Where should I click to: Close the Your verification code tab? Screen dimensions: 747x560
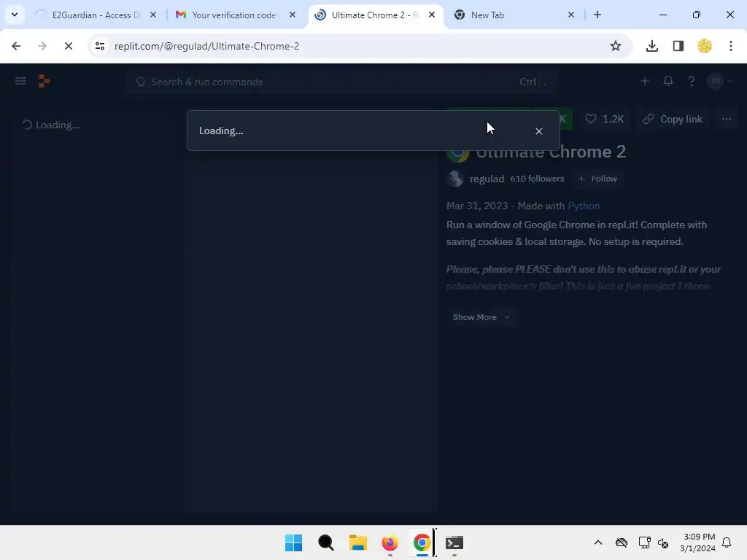(x=293, y=15)
